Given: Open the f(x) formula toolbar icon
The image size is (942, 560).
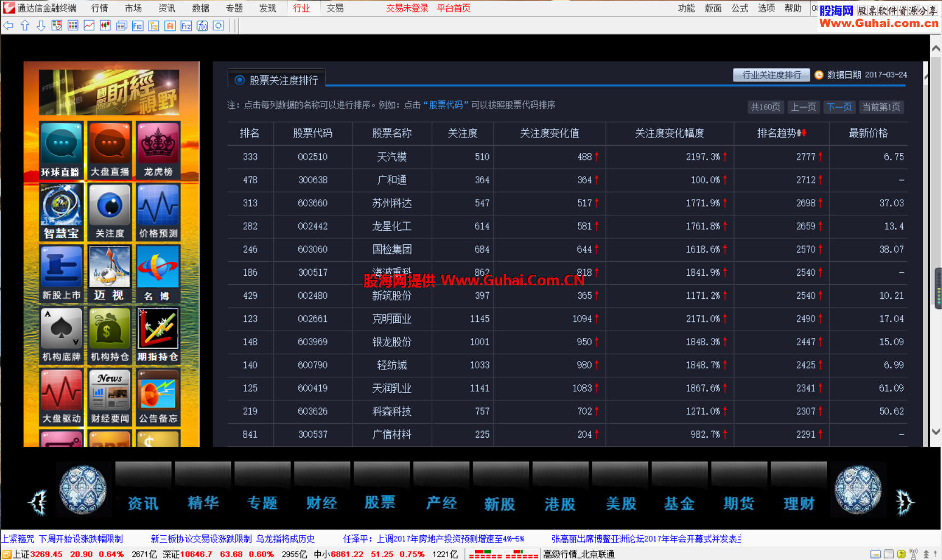Looking at the screenshot, I should 202,26.
